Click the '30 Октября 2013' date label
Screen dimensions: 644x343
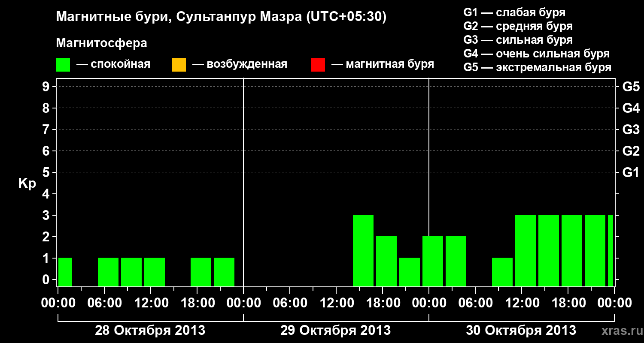pos(521,331)
